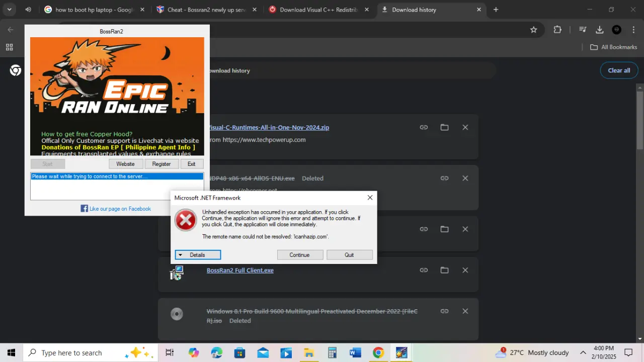Expand the taskbar hidden icons chevron
644x362 pixels.
583,352
